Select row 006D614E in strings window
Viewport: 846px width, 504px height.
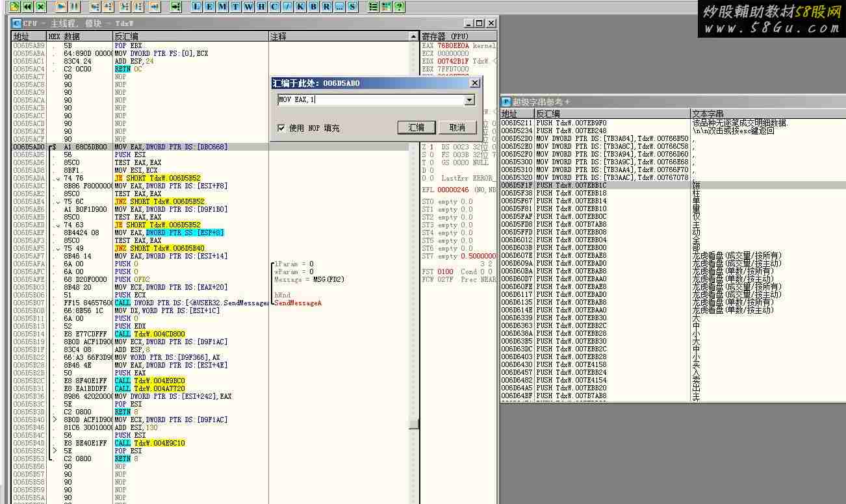coord(673,310)
